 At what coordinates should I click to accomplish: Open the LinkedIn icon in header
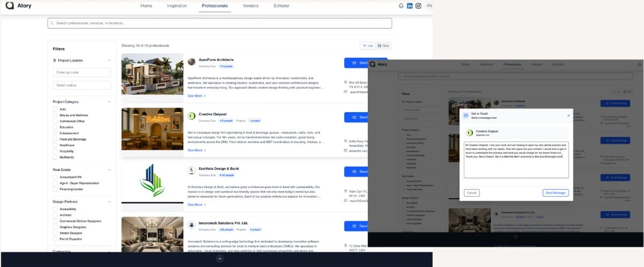(x=410, y=6)
